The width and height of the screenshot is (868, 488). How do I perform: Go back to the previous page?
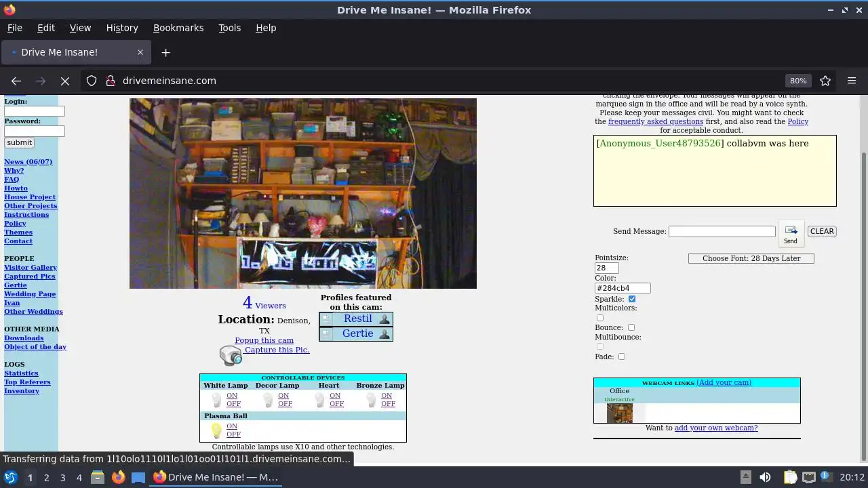click(16, 81)
